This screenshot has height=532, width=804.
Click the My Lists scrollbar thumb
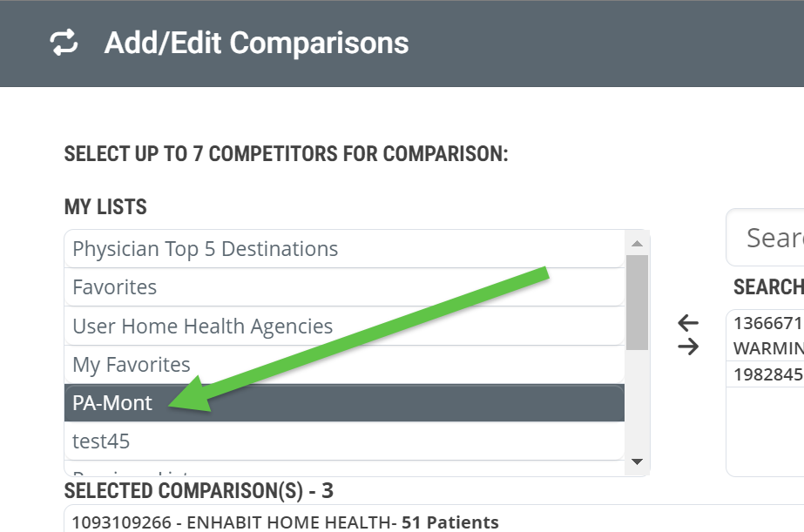tap(638, 302)
